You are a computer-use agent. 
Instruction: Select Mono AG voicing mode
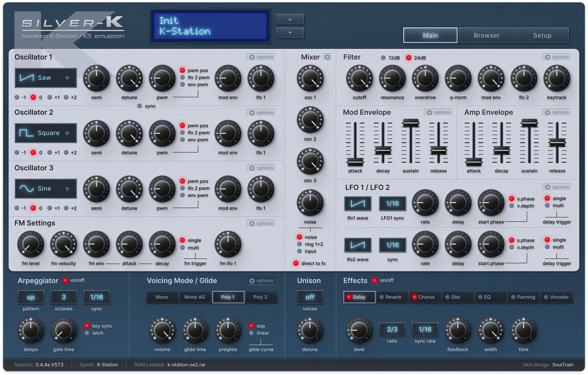pos(195,297)
